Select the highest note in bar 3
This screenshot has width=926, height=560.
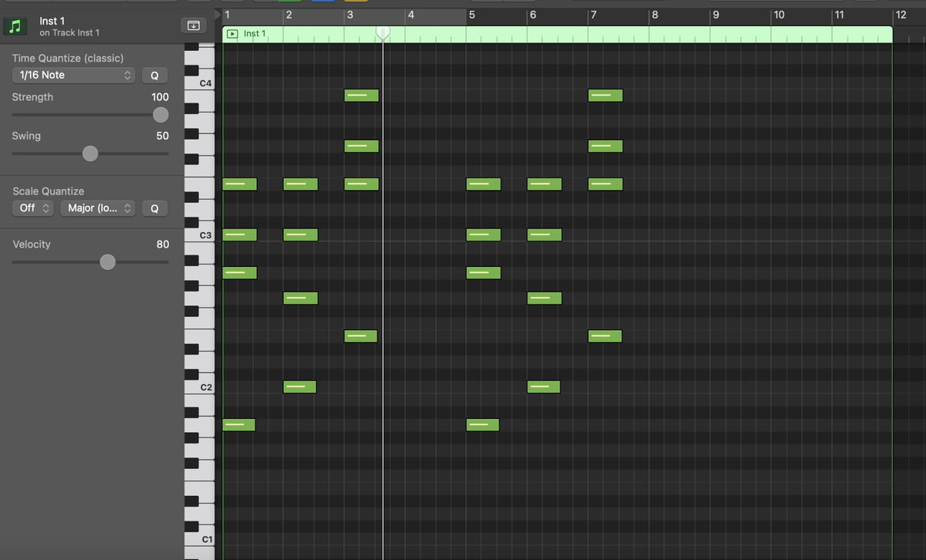point(361,95)
